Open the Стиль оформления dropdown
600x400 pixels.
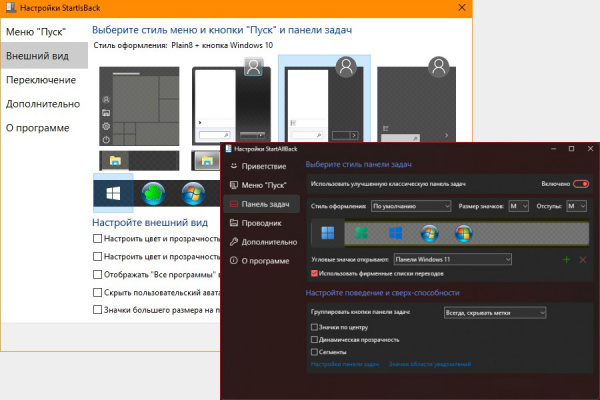[411, 206]
